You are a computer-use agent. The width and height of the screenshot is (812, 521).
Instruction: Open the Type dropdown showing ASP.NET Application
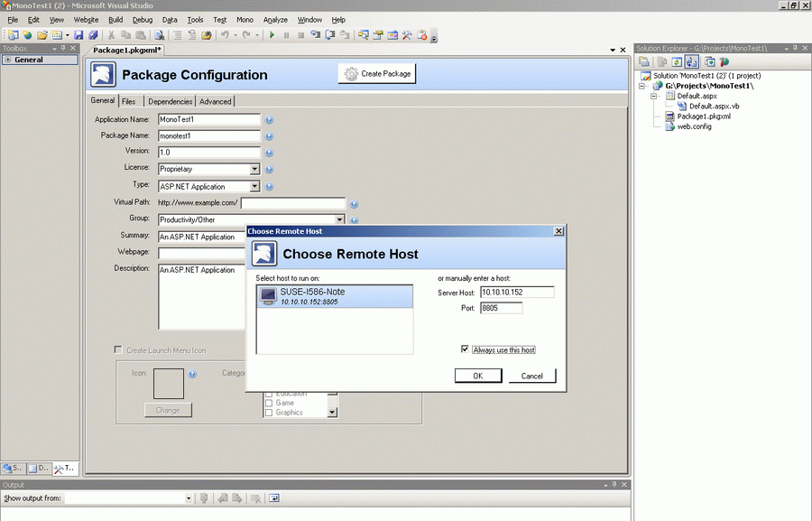[x=254, y=186]
